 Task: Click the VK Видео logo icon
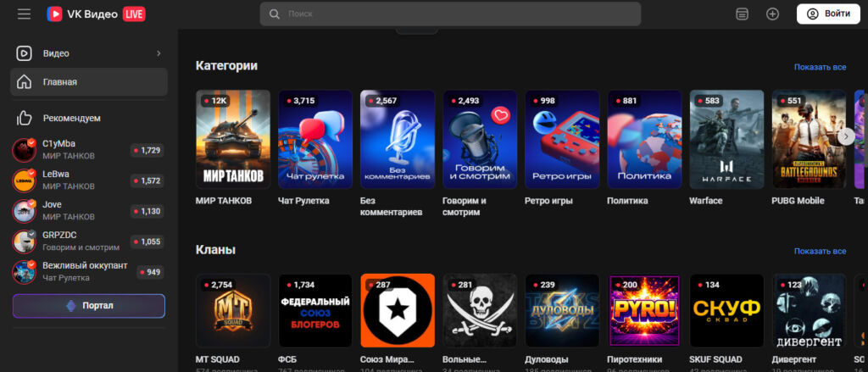[54, 14]
